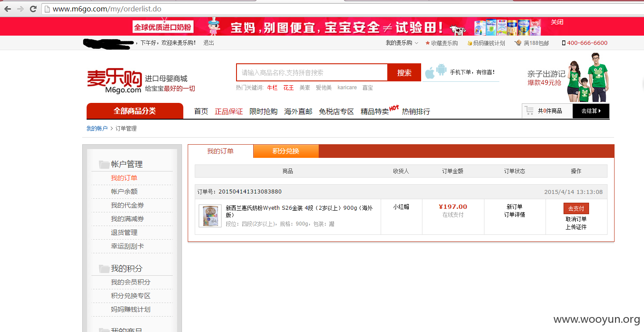Viewport: 644px width, 332px height.
Task: Select 我的会员积分 in sidebar
Action: [x=131, y=282]
